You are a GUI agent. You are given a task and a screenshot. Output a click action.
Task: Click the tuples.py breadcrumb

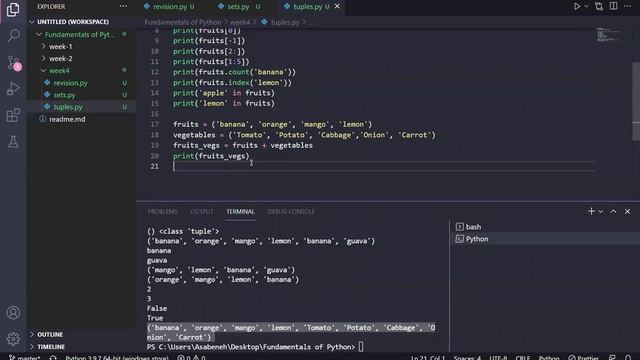pyautogui.click(x=285, y=22)
